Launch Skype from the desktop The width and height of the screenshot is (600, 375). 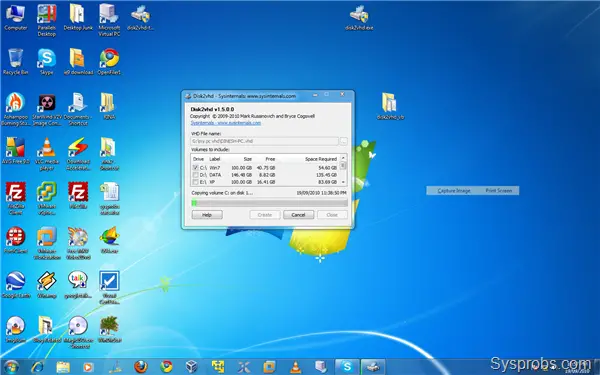[47, 62]
